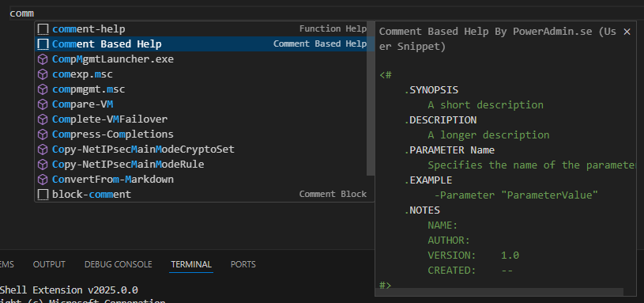This screenshot has width=644, height=303.
Task: Click the cube icon beside Compress-Completions
Action: tap(43, 134)
